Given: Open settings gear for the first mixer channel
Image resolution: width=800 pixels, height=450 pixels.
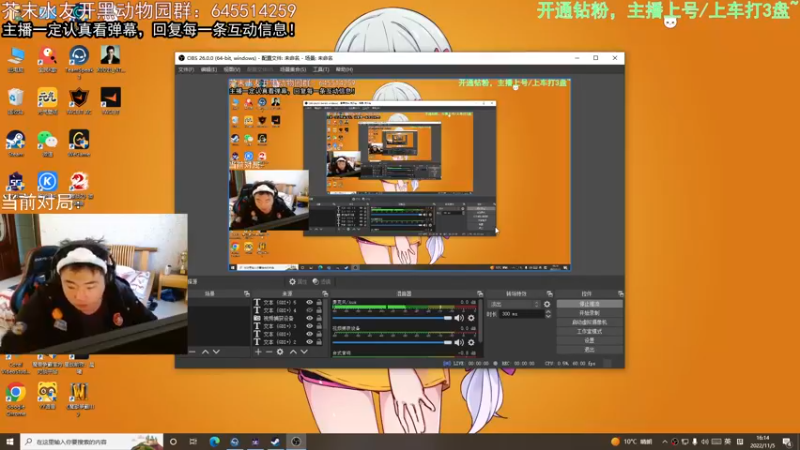Looking at the screenshot, I should (x=471, y=318).
